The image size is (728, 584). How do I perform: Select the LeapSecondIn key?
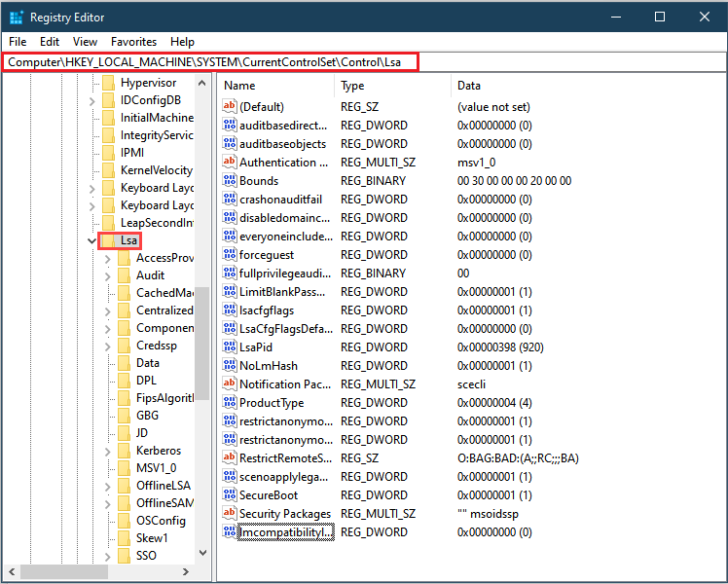[157, 223]
